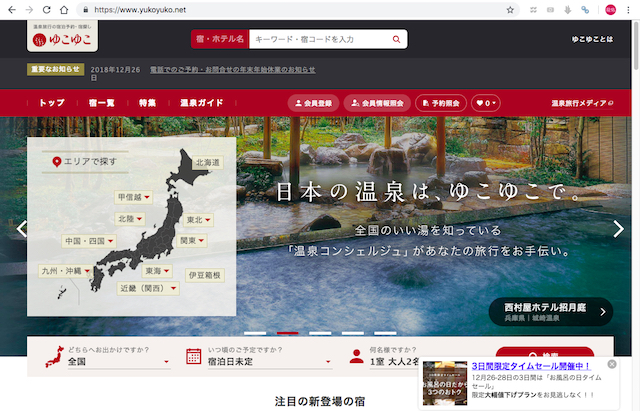Go to the previous carousel slide arrow
The height and width of the screenshot is (411, 640).
(21, 229)
